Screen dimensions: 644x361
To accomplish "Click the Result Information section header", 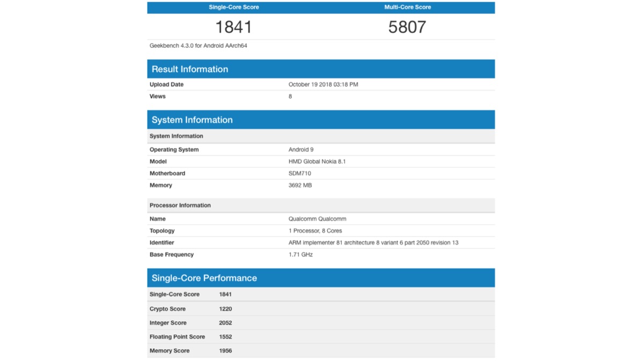I will 189,69.
